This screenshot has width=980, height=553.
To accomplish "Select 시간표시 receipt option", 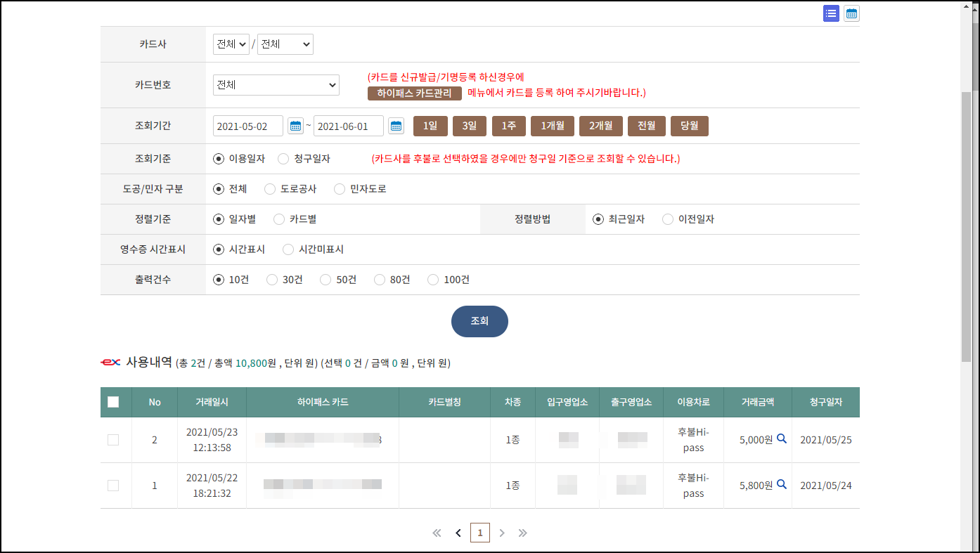I will click(x=219, y=249).
